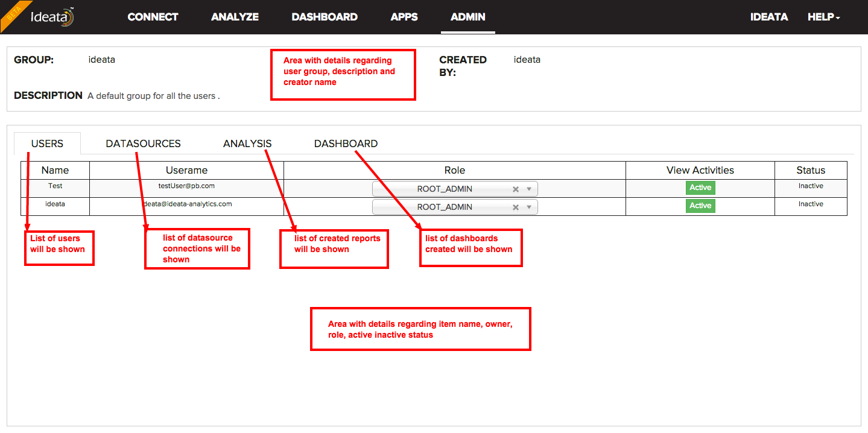
Task: Click the IDEATA user link
Action: [769, 17]
